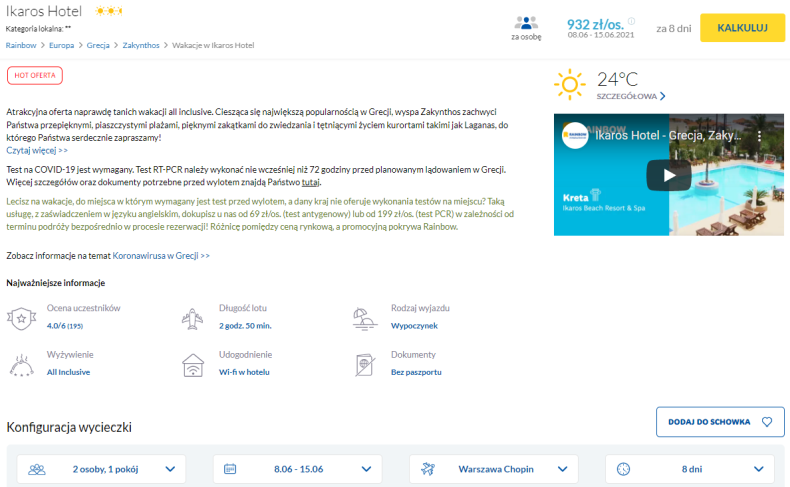Open 'Koronawirusa w Grecji >>' link
Image resolution: width=790 pixels, height=487 pixels.
click(161, 256)
